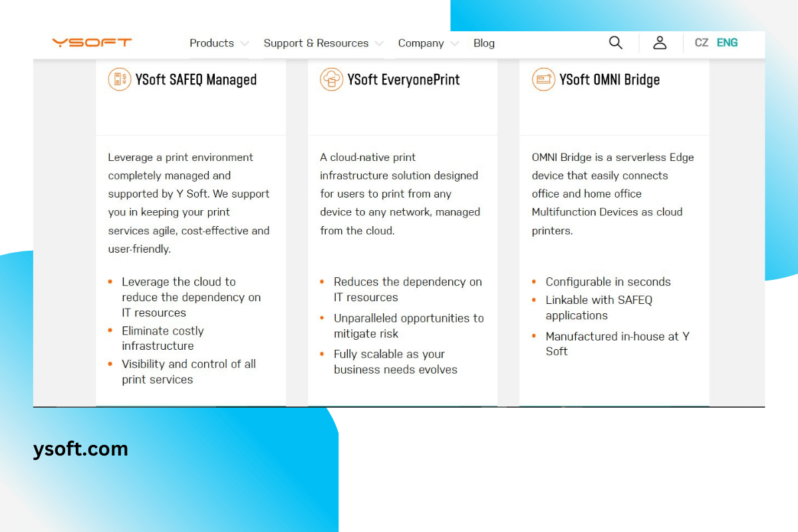Viewport: 798px width, 532px height.
Task: Switch language to CZ
Action: (x=702, y=43)
